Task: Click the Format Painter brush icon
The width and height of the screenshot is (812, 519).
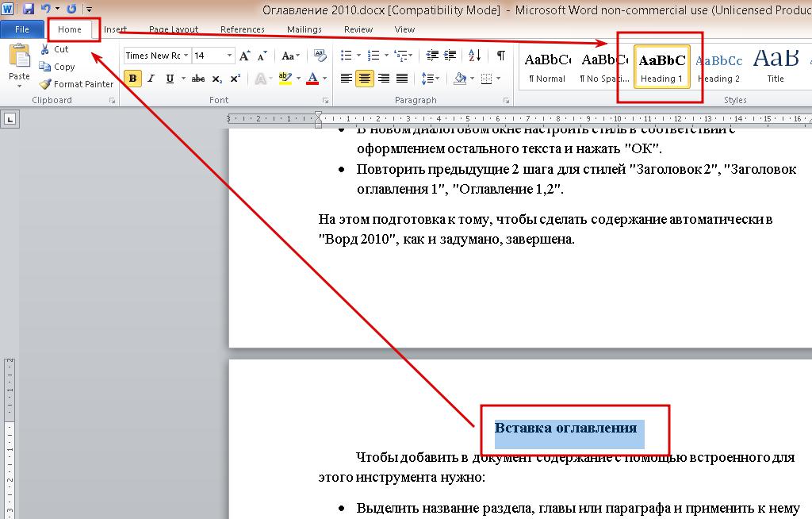Action: (x=46, y=84)
